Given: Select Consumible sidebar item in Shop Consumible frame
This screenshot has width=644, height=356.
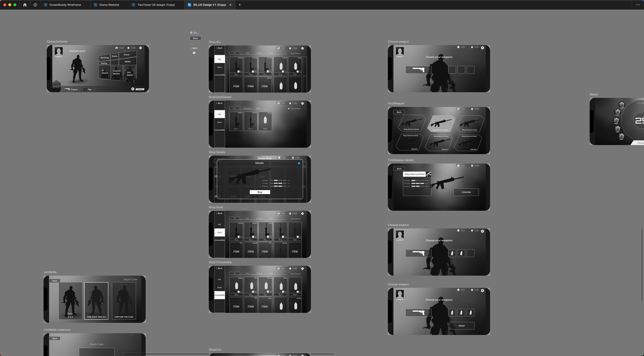Looking at the screenshot, I should 220,295.
